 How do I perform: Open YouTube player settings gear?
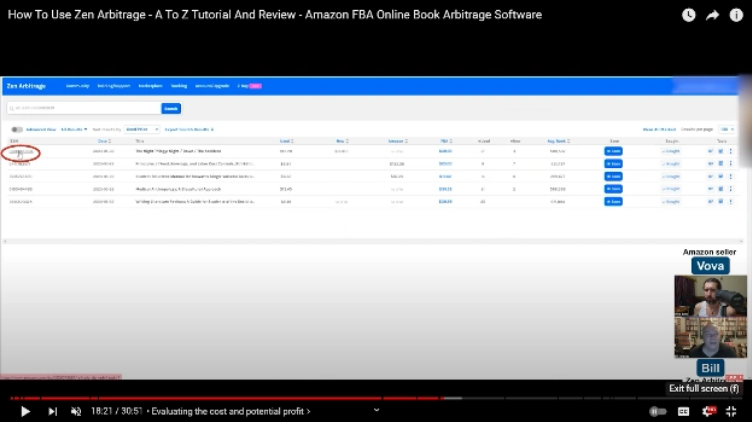[708, 411]
